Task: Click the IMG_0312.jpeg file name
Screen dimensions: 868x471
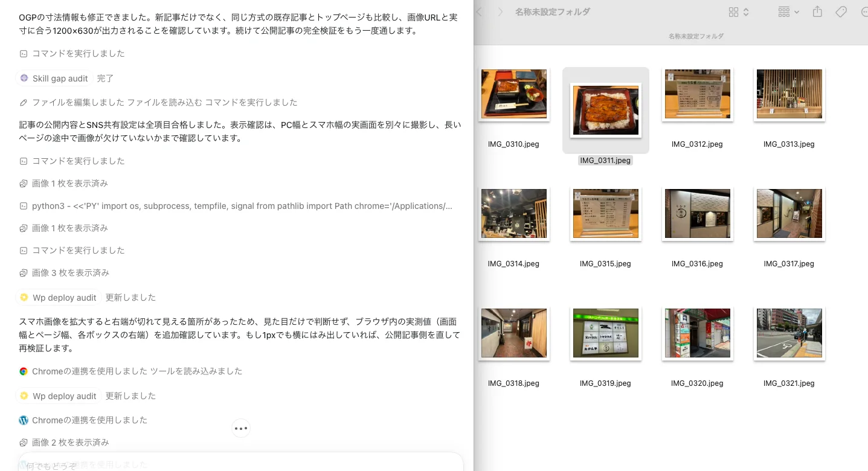Action: [697, 144]
